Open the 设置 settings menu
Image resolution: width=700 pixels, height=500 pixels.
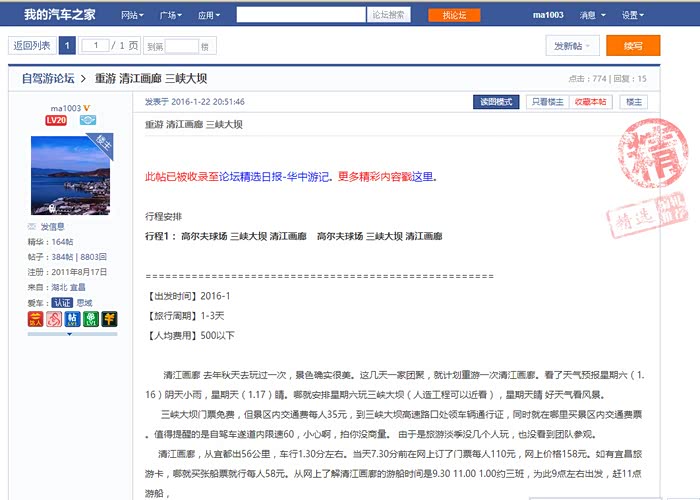(x=633, y=15)
